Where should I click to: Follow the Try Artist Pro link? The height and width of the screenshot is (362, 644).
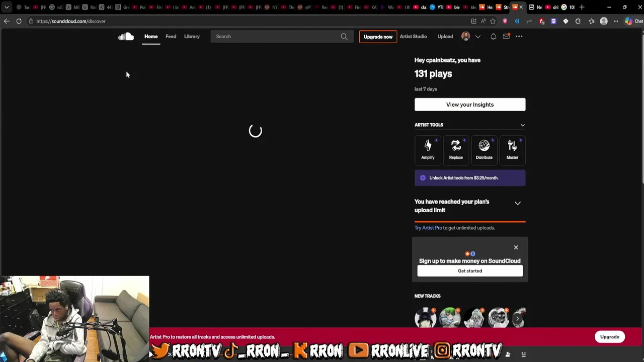(x=428, y=228)
